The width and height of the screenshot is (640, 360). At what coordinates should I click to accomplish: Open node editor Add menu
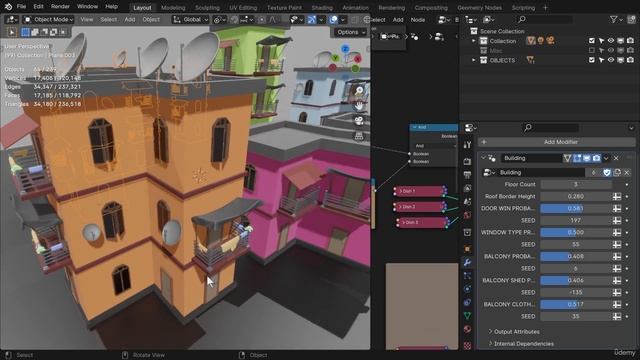pos(398,20)
